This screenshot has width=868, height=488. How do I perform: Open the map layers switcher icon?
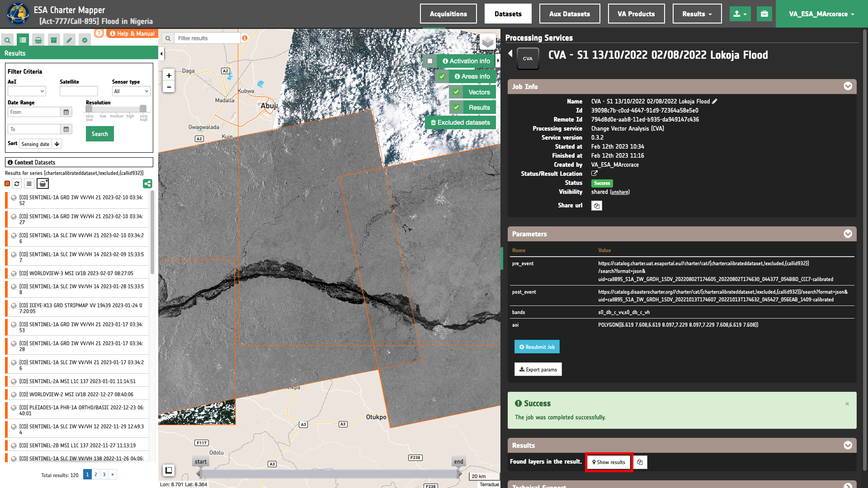pyautogui.click(x=488, y=42)
